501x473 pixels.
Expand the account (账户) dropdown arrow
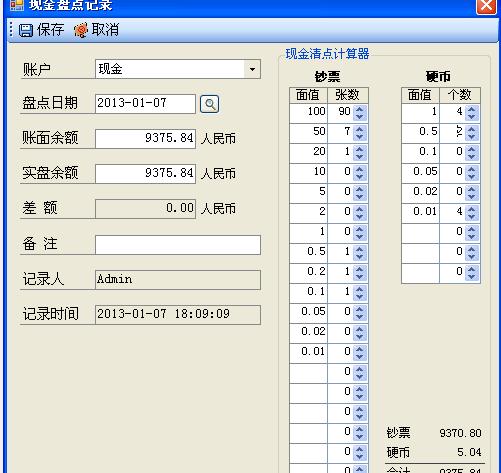[x=252, y=69]
